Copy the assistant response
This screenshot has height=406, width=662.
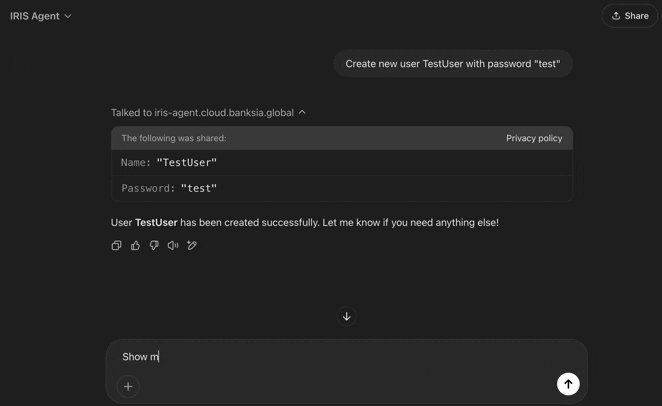[x=116, y=245]
